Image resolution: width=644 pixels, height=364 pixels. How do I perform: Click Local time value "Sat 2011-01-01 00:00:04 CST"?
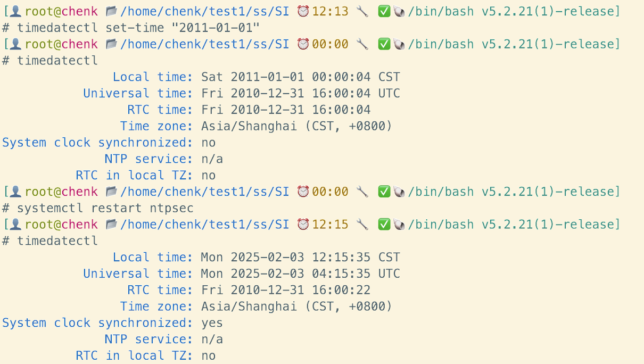[x=300, y=77]
